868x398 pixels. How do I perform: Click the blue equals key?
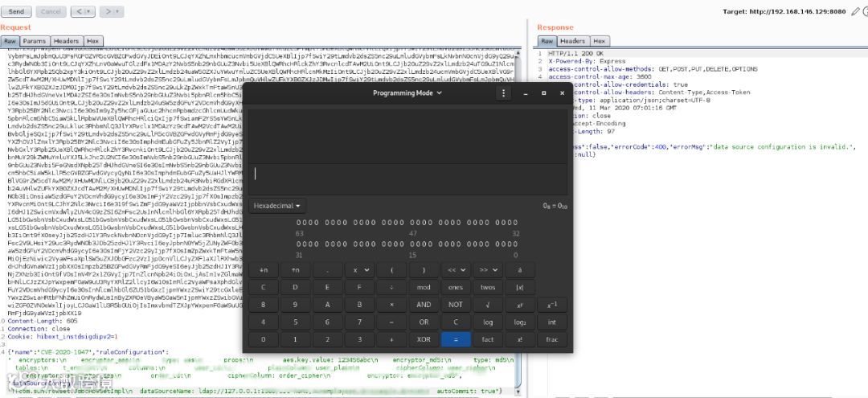(x=456, y=339)
